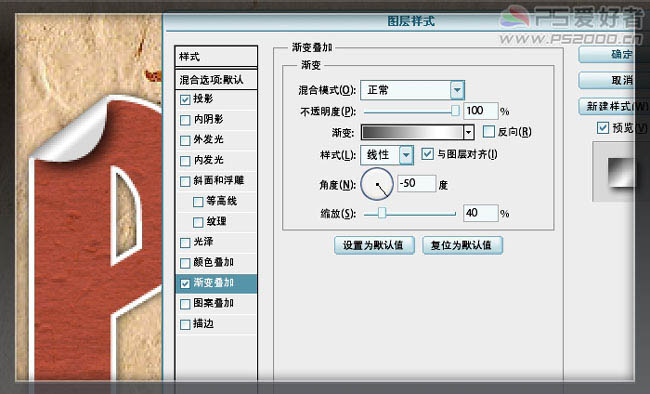Screen dimensions: 650x394
Task: Enable the 外发光 outer glow checkbox
Action: (185, 141)
